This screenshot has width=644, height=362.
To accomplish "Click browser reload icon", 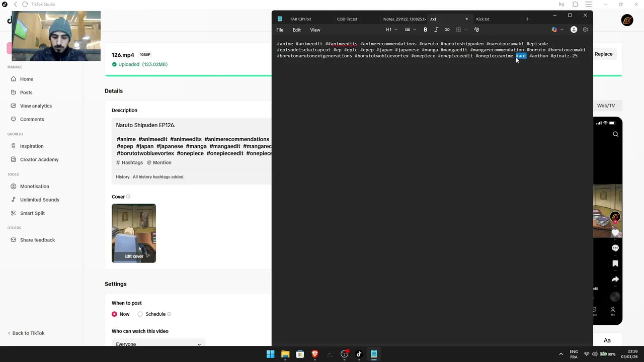I will pos(25,5).
